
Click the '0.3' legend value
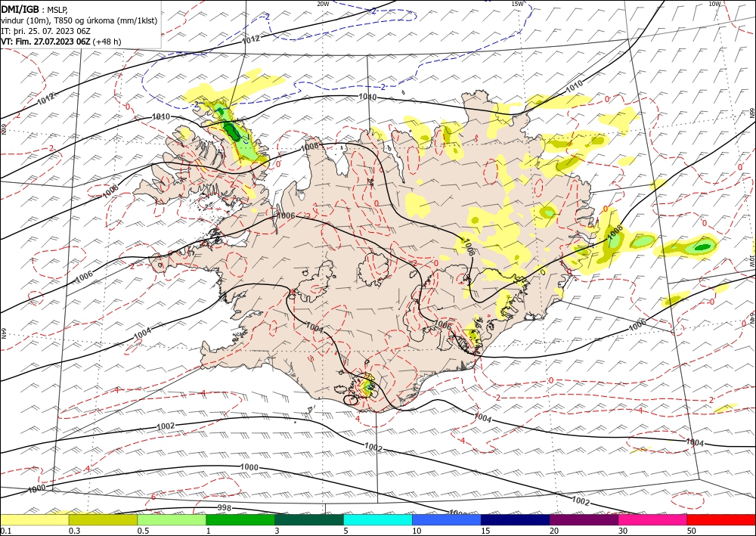[74, 531]
